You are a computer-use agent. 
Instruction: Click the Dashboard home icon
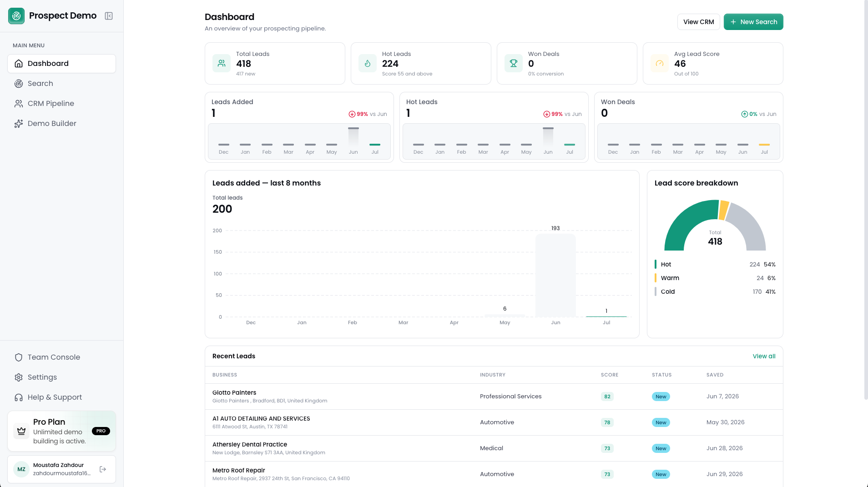pyautogui.click(x=19, y=64)
